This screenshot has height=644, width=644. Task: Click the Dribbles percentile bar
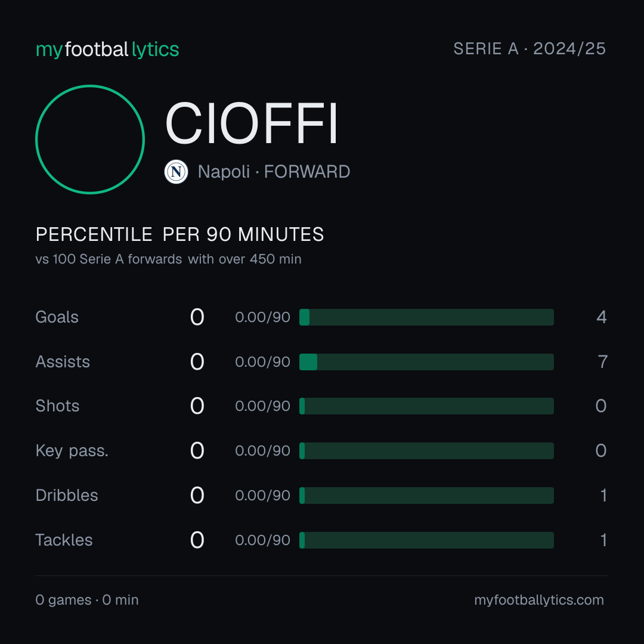pos(426,496)
